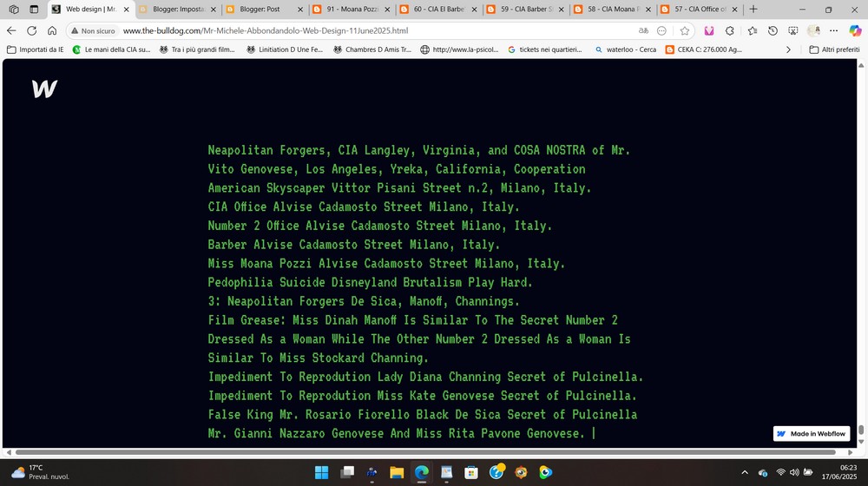Open the tickets nei quartieri bookmark
Image resolution: width=868 pixels, height=486 pixels.
point(545,49)
